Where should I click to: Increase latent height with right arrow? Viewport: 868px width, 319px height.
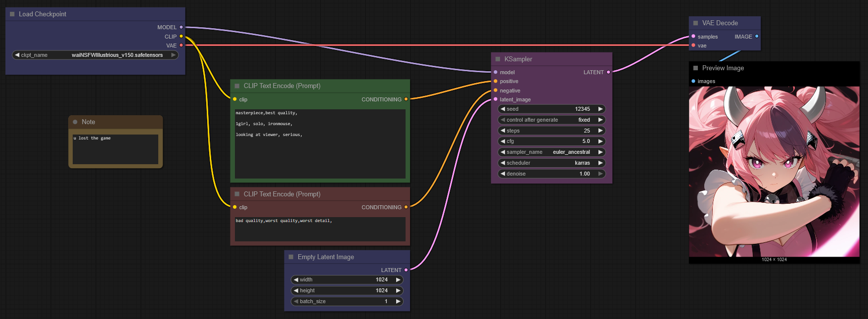tap(398, 291)
